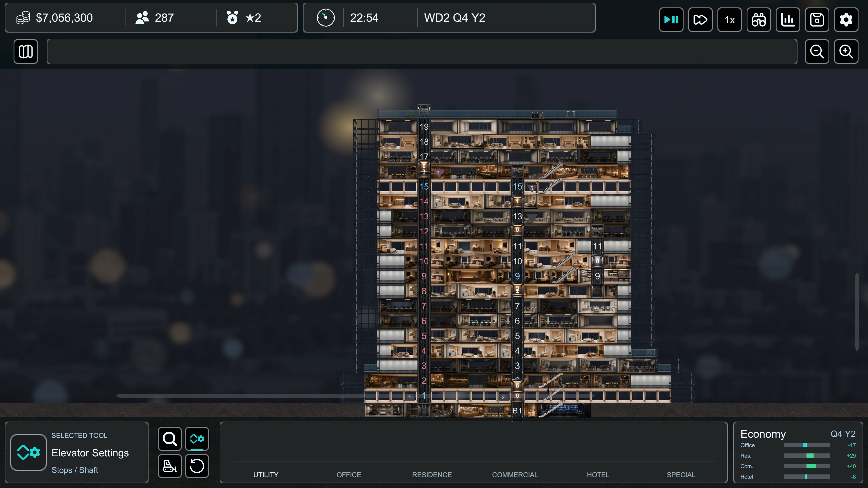
Task: Select the bulldozer demolish tool
Action: [x=170, y=466]
